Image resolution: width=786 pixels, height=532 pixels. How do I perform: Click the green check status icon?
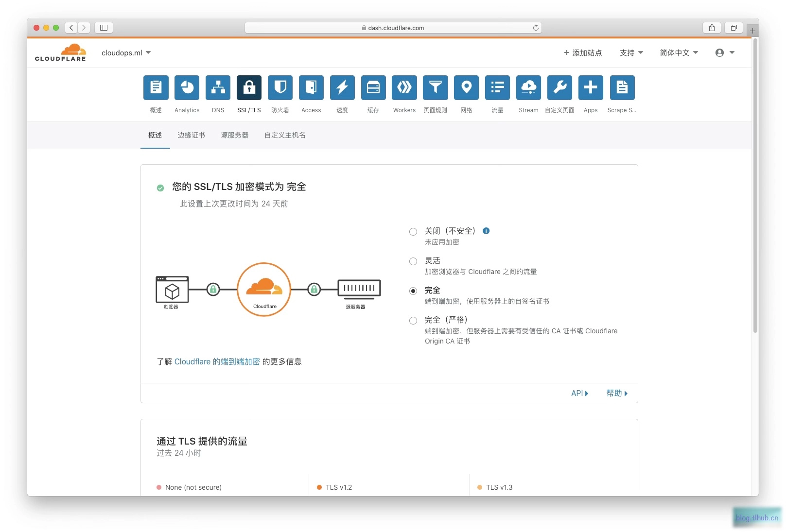click(x=160, y=188)
